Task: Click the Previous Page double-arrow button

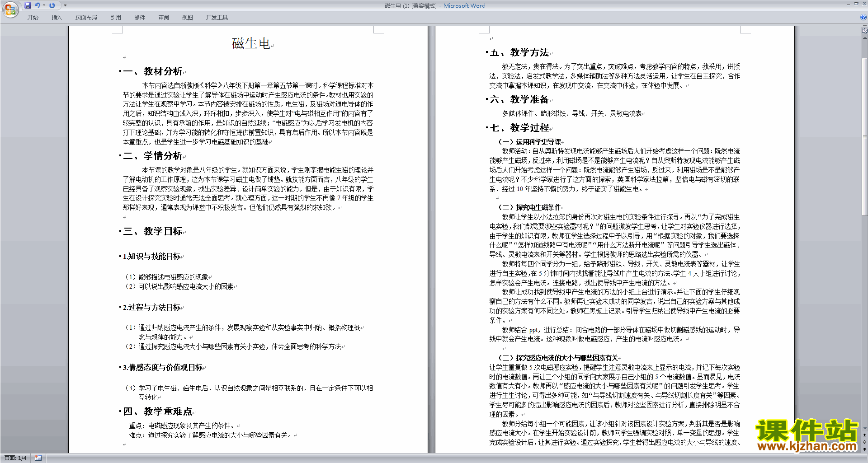Action: 865,435
